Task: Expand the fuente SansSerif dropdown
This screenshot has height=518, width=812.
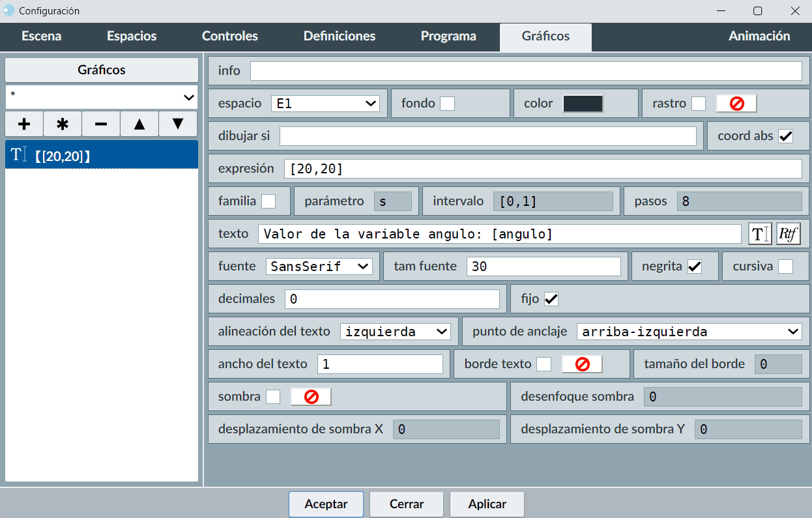Action: point(319,266)
